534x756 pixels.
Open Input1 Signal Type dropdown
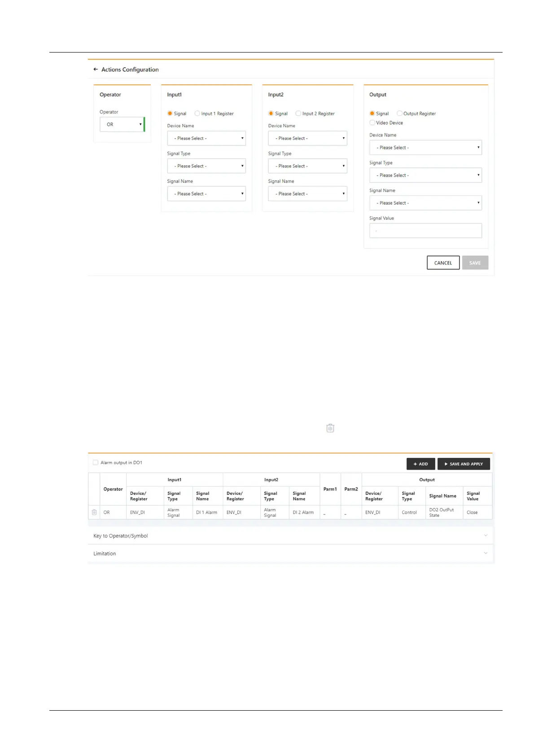206,166
